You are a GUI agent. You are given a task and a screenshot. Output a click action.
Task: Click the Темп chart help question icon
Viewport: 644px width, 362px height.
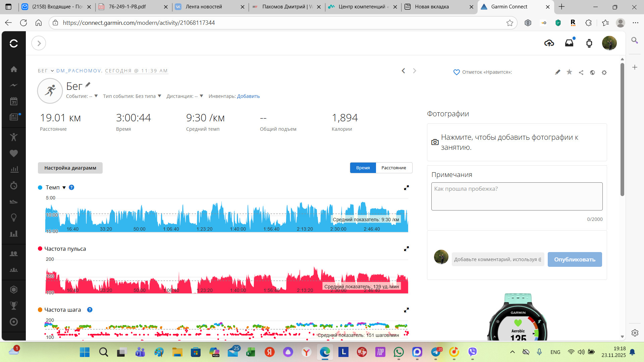tap(71, 187)
